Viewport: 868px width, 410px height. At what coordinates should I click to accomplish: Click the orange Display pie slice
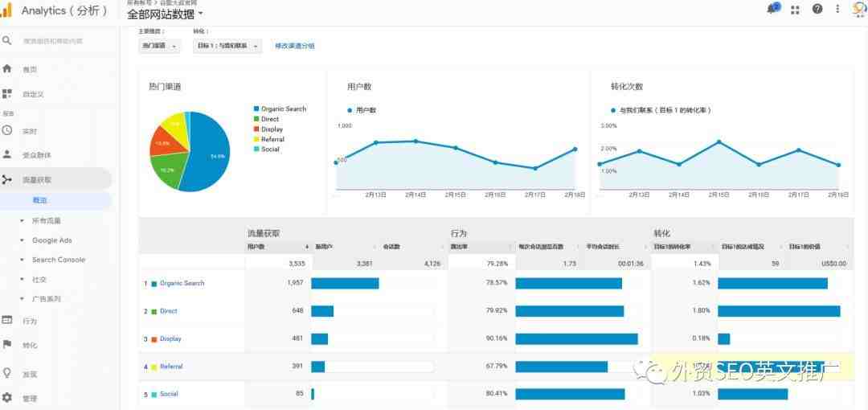click(x=161, y=143)
